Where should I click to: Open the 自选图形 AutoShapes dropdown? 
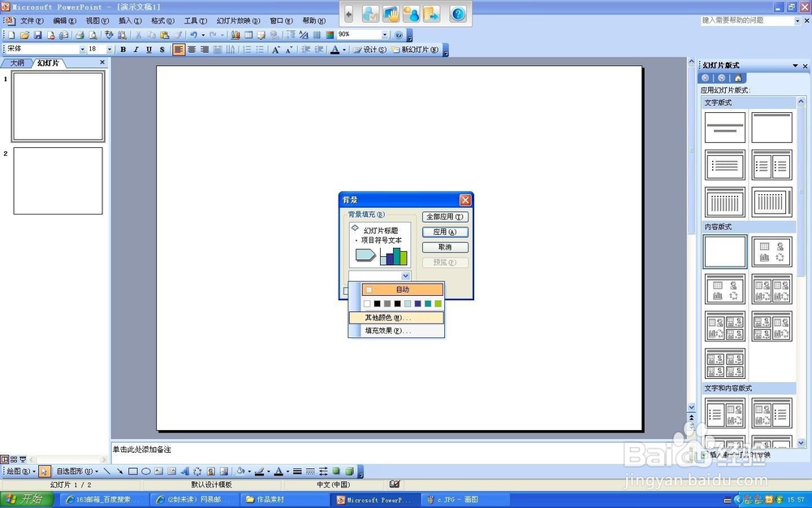tap(77, 471)
